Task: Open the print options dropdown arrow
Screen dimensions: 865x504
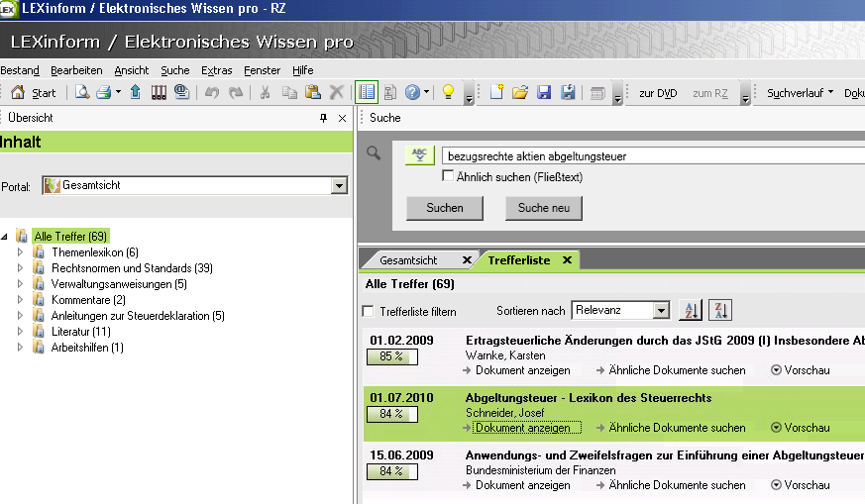Action: click(x=118, y=92)
